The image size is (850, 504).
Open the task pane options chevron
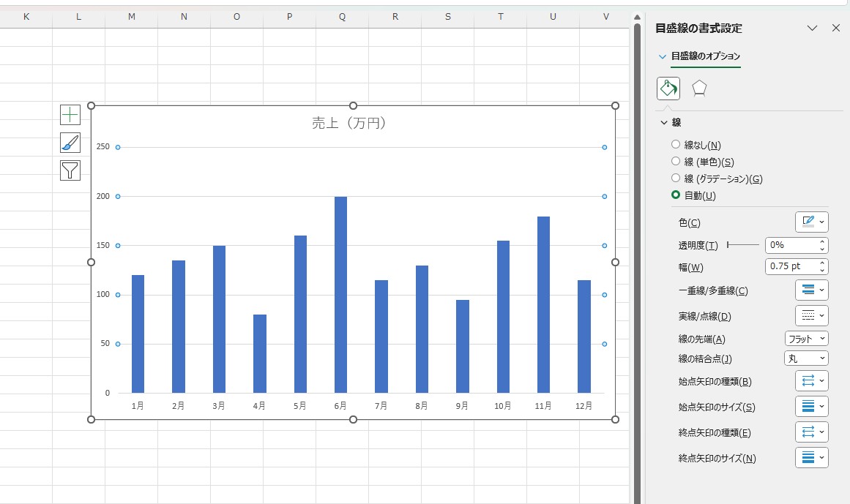click(812, 28)
